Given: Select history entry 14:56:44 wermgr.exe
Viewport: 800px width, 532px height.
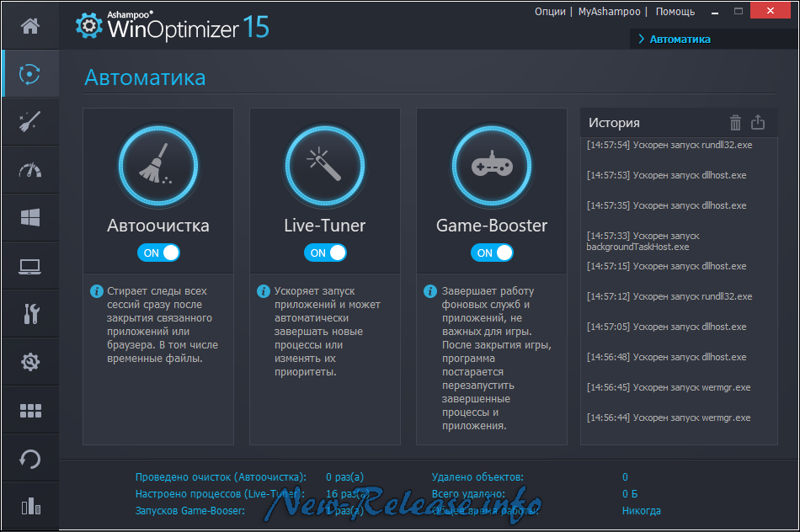Looking at the screenshot, I should pos(669,418).
